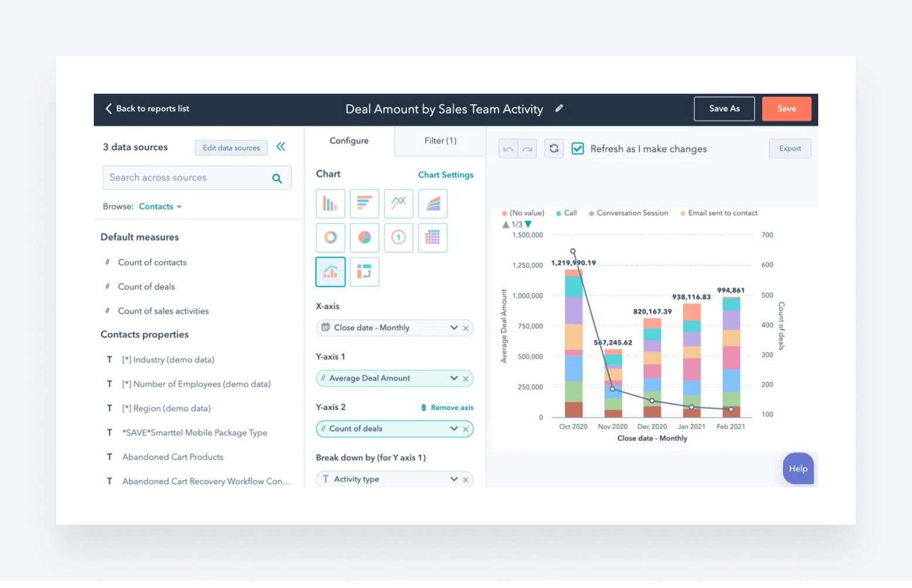Click Edit data sources button
912x588 pixels.
tap(232, 148)
